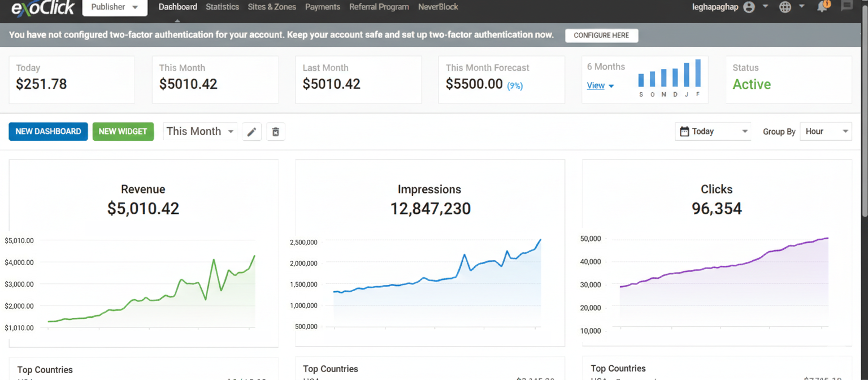Open the notifications bell icon
868x380 pixels.
click(822, 7)
